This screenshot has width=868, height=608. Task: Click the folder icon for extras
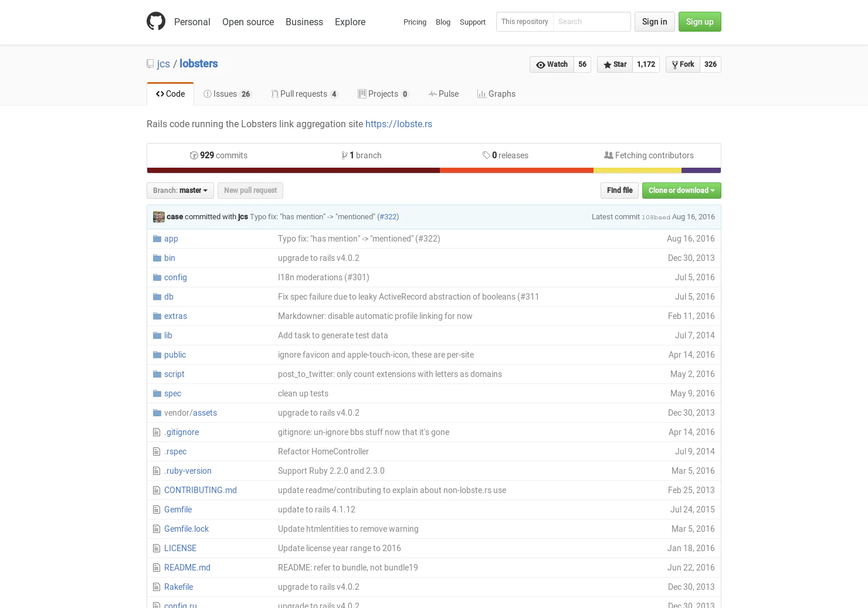[157, 316]
